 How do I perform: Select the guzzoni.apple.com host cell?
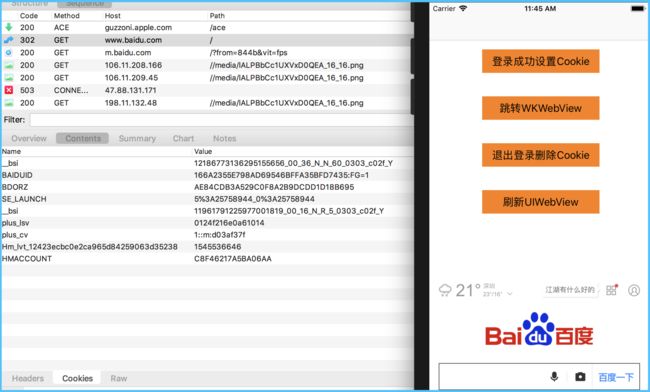[138, 27]
